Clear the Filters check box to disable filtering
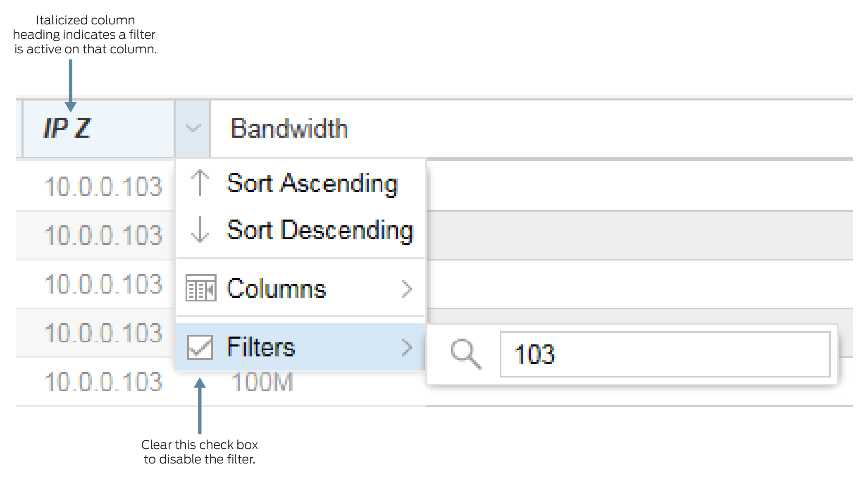868x485 pixels. point(200,348)
